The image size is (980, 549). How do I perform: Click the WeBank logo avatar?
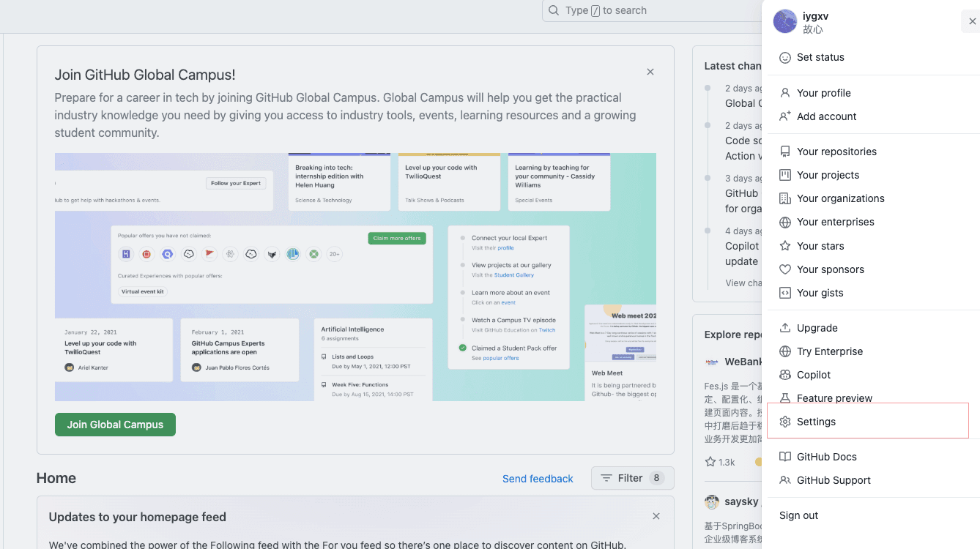[712, 362]
